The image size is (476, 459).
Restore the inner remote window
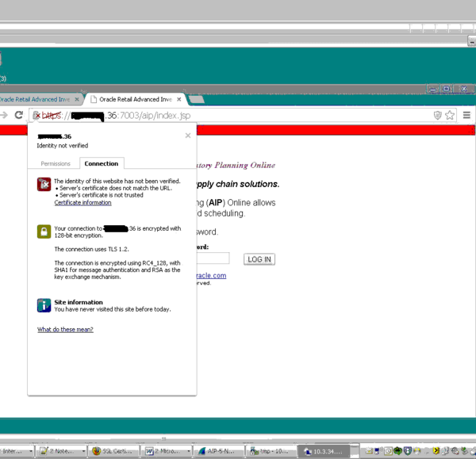(x=446, y=89)
